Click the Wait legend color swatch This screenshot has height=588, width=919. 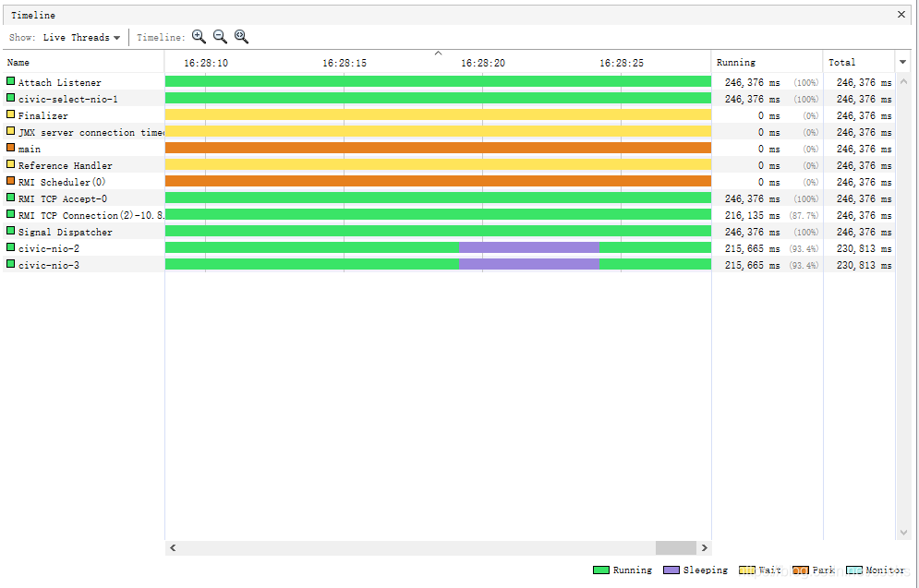[x=746, y=570]
